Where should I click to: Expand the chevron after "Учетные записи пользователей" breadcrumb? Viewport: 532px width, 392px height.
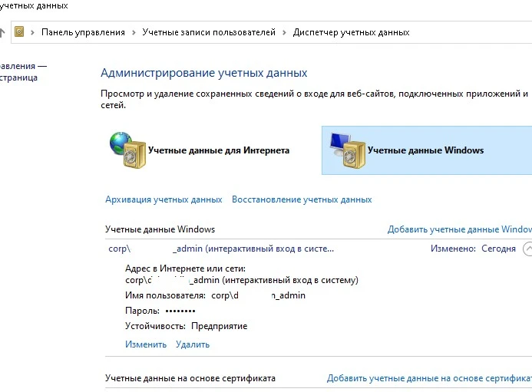coord(284,32)
